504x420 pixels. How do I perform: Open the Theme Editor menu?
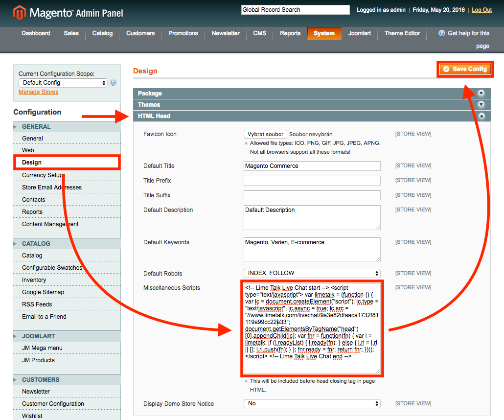click(x=402, y=33)
